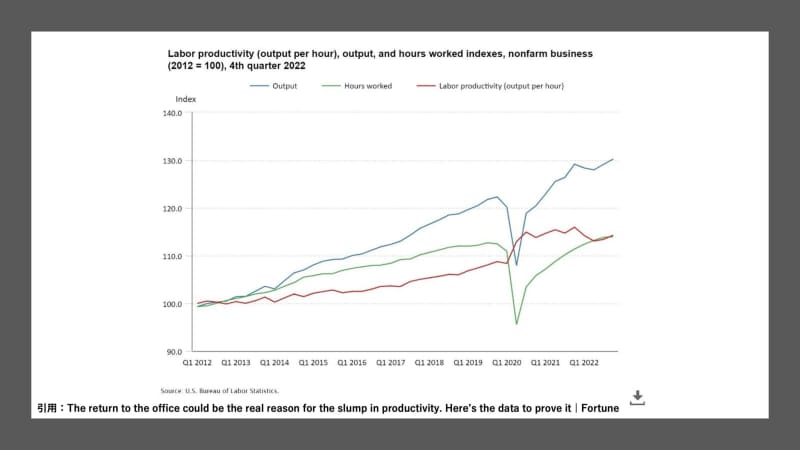The width and height of the screenshot is (800, 450).
Task: Toggle the Labor productivity legend label
Action: pos(501,86)
